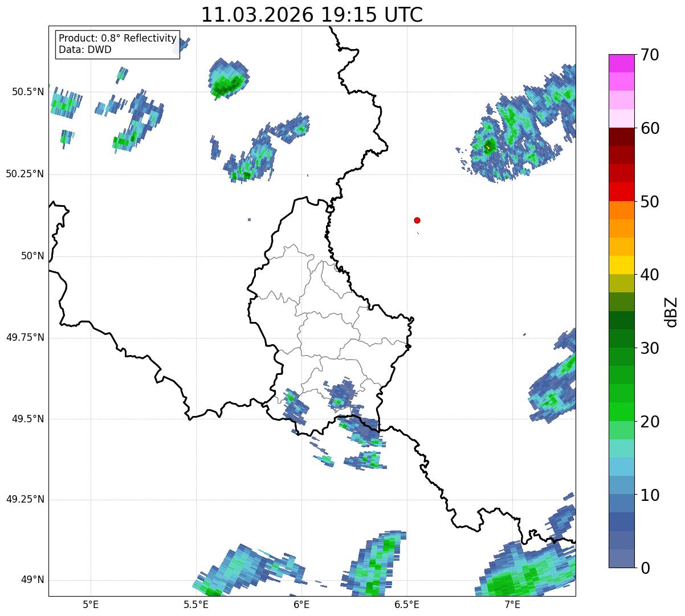The width and height of the screenshot is (685, 616).
Task: Click the 'dBZ' colorbar label
Action: pyautogui.click(x=671, y=311)
